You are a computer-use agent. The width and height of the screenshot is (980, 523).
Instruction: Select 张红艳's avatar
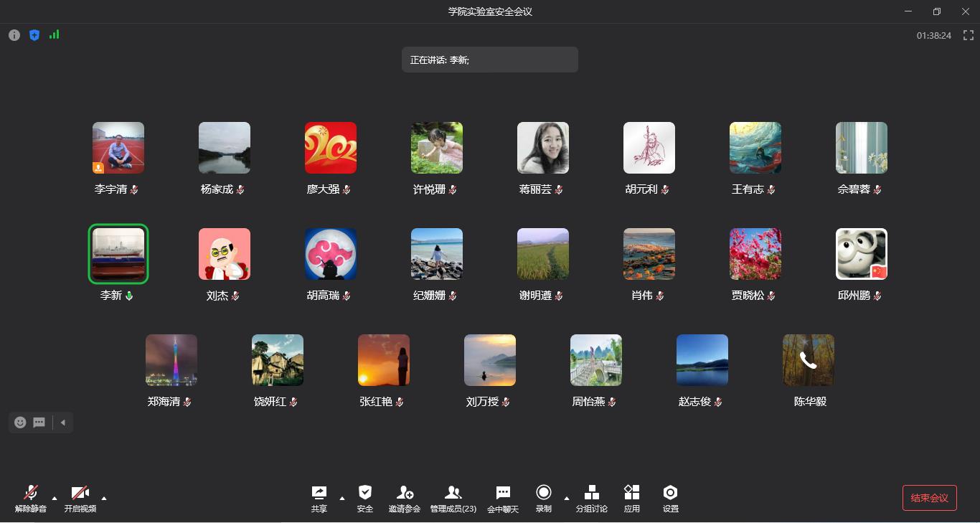pyautogui.click(x=384, y=360)
